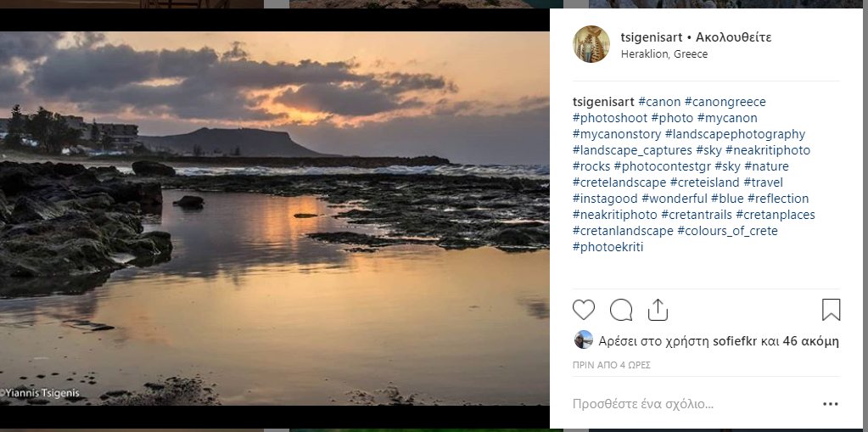The height and width of the screenshot is (432, 868).
Task: Show the 46 ακόμη likers list
Action: [x=810, y=341]
